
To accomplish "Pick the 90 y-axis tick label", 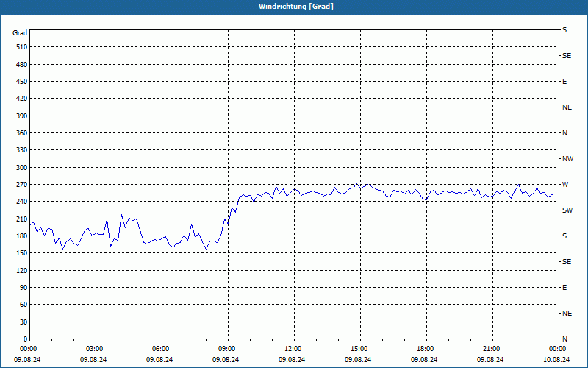I will [x=24, y=288].
